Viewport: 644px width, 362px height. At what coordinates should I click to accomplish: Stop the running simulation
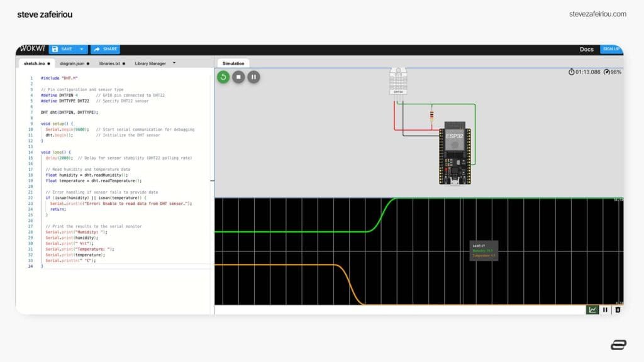click(x=237, y=77)
